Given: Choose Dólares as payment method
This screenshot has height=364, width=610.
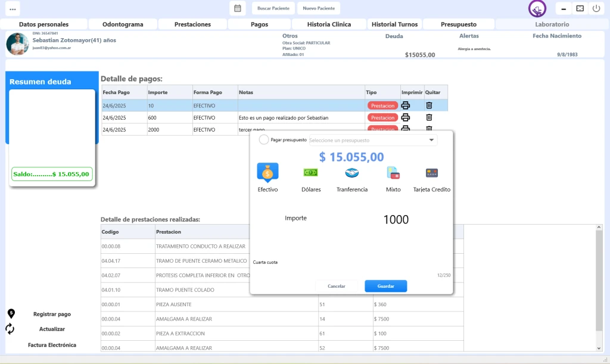Looking at the screenshot, I should pyautogui.click(x=310, y=173).
